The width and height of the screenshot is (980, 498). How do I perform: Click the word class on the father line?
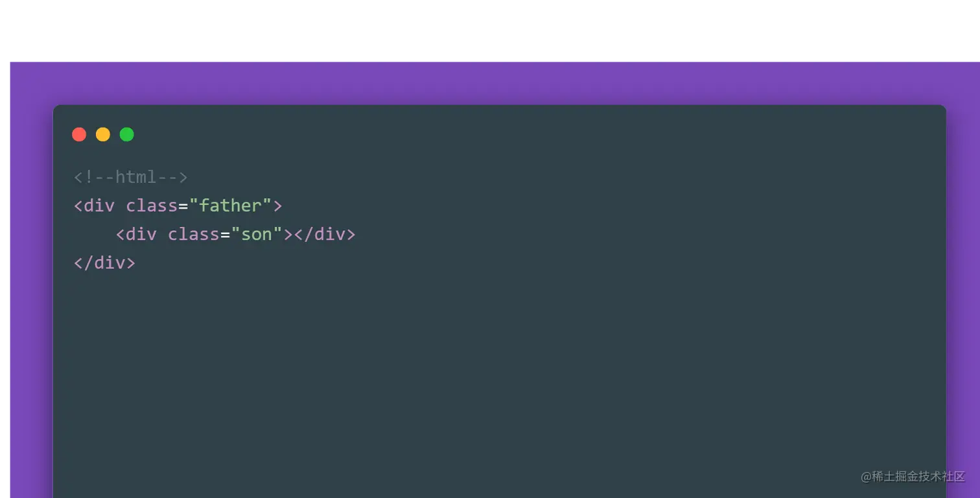tap(152, 206)
